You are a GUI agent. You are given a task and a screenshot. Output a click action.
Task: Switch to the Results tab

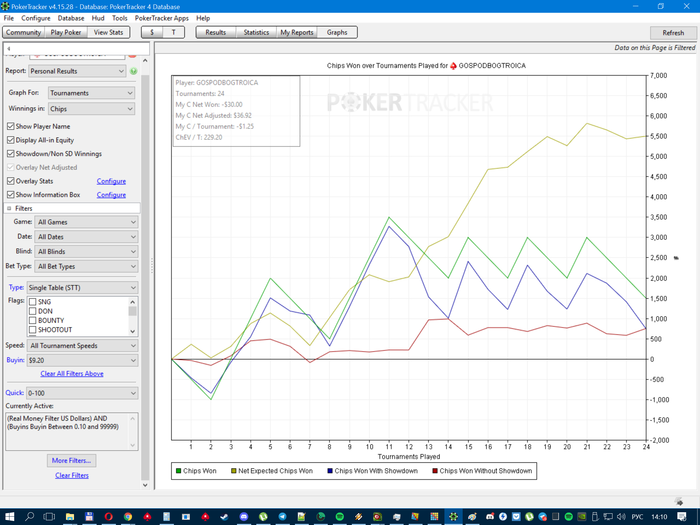[216, 33]
